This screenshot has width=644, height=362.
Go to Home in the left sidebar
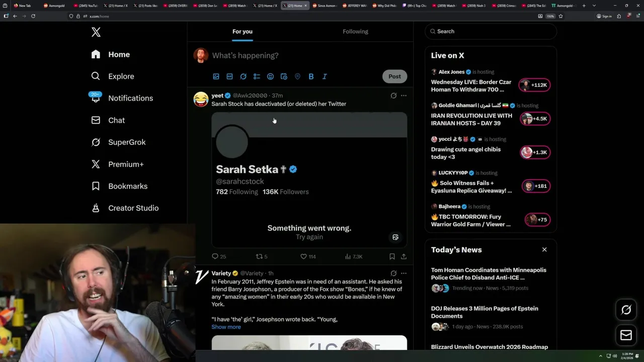(x=111, y=54)
